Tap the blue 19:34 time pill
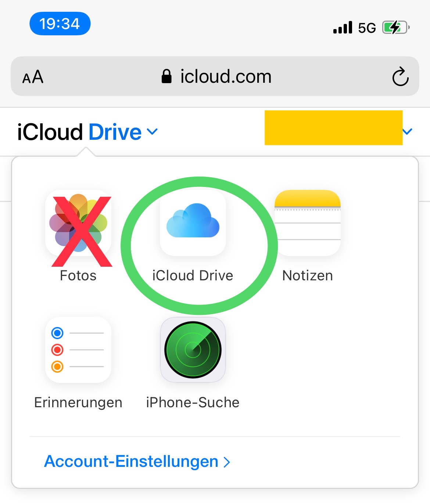Viewport: 430px width, 504px height. pyautogui.click(x=60, y=24)
